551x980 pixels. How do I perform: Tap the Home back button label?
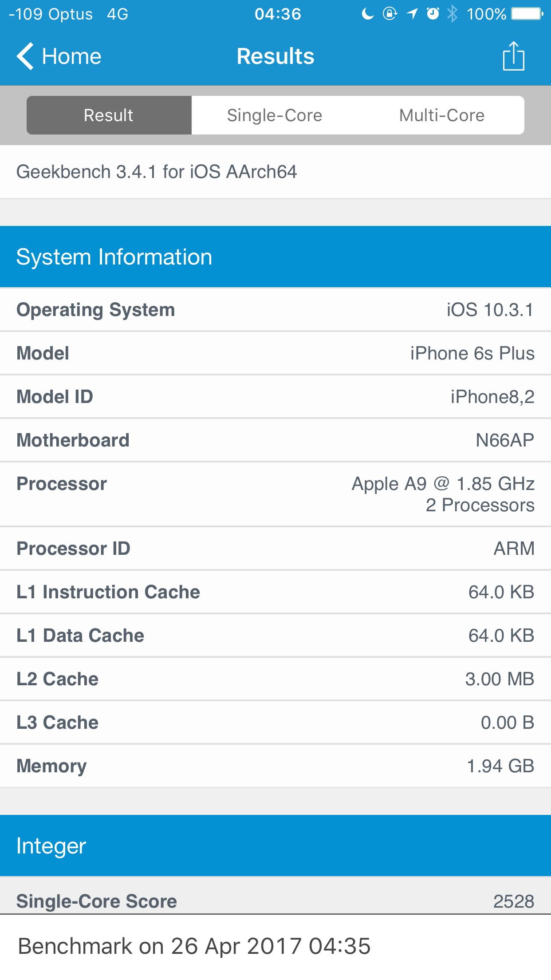click(x=71, y=56)
